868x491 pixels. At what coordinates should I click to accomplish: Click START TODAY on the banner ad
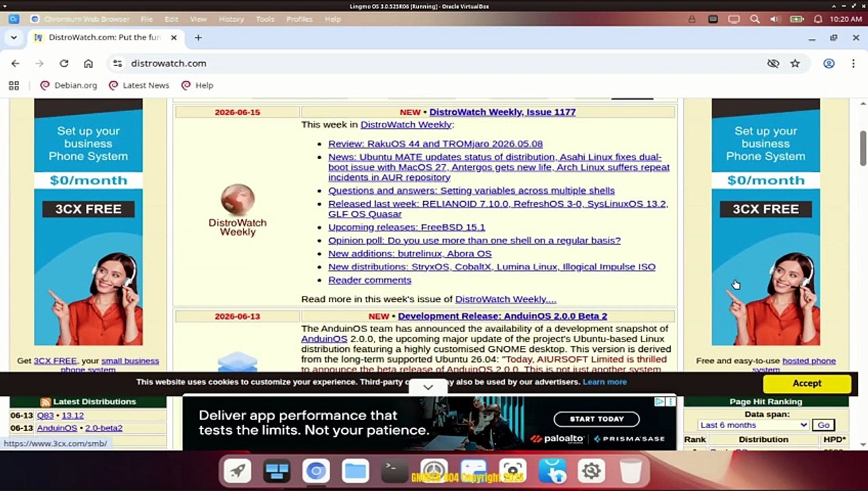pos(596,419)
